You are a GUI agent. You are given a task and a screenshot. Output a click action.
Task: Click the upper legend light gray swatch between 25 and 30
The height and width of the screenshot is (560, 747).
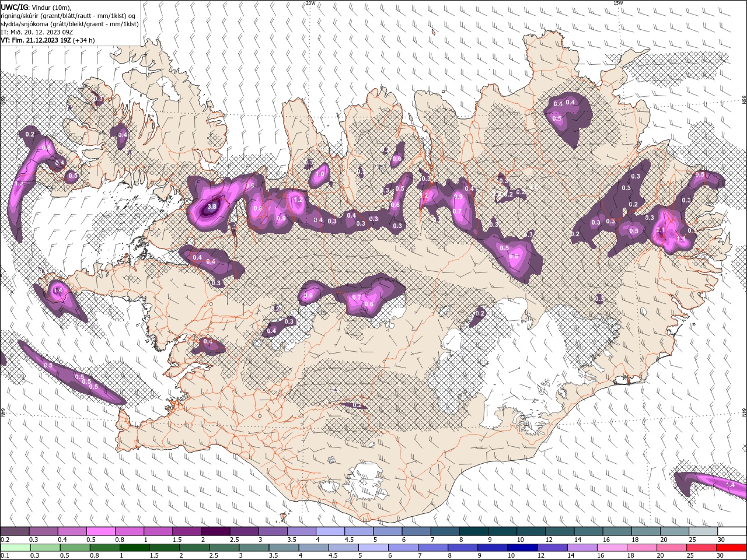703,531
